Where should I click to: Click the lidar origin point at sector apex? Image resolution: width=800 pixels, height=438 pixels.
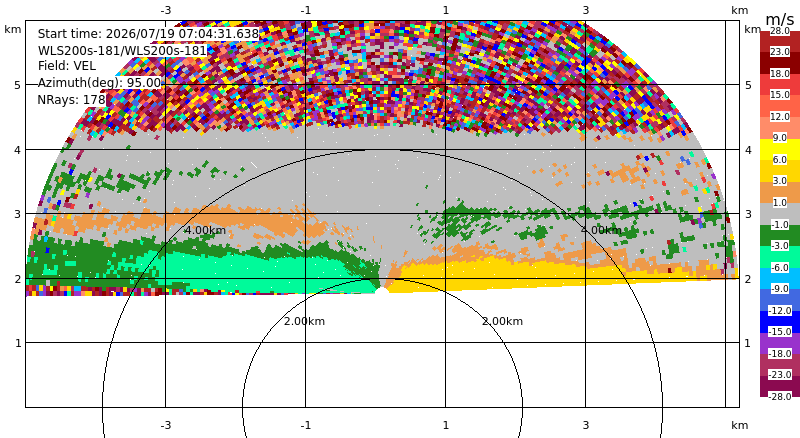(x=381, y=291)
